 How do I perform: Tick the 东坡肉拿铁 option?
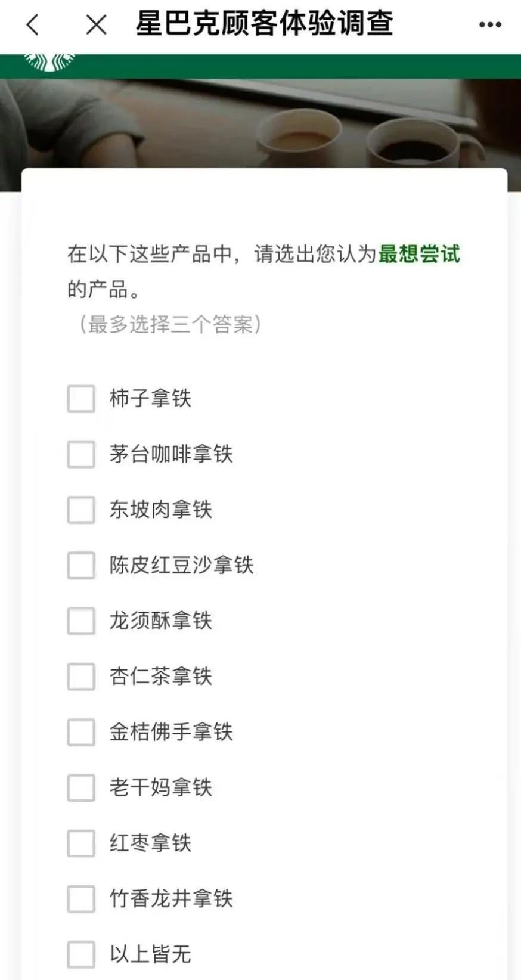click(x=81, y=510)
